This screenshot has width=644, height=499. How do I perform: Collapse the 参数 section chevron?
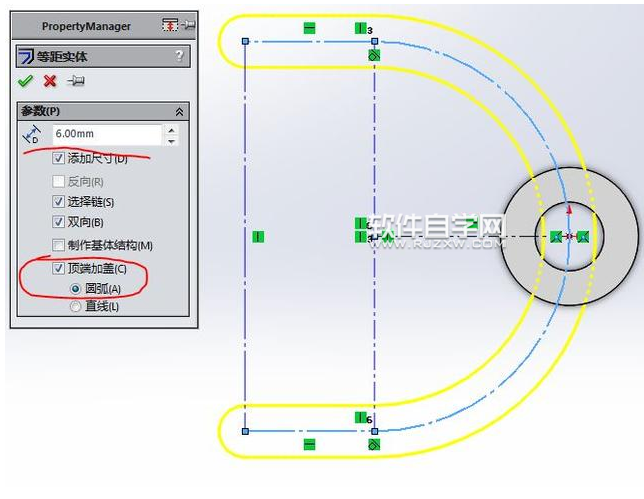pyautogui.click(x=179, y=112)
